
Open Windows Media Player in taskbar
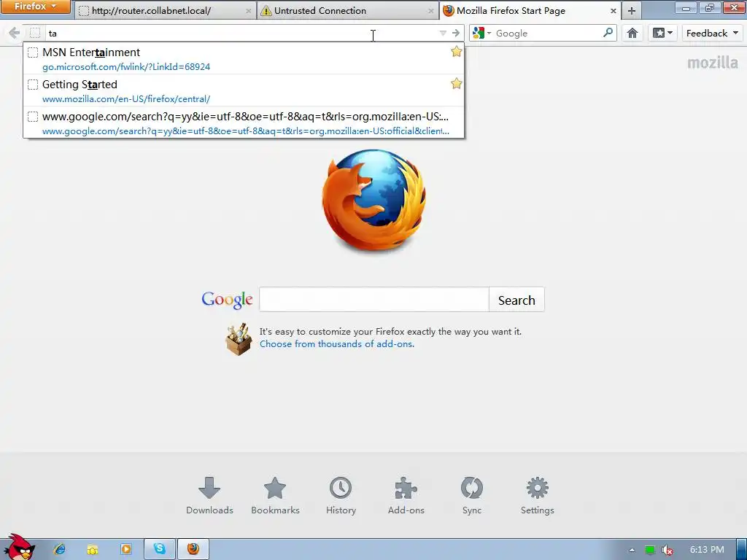pyautogui.click(x=126, y=549)
